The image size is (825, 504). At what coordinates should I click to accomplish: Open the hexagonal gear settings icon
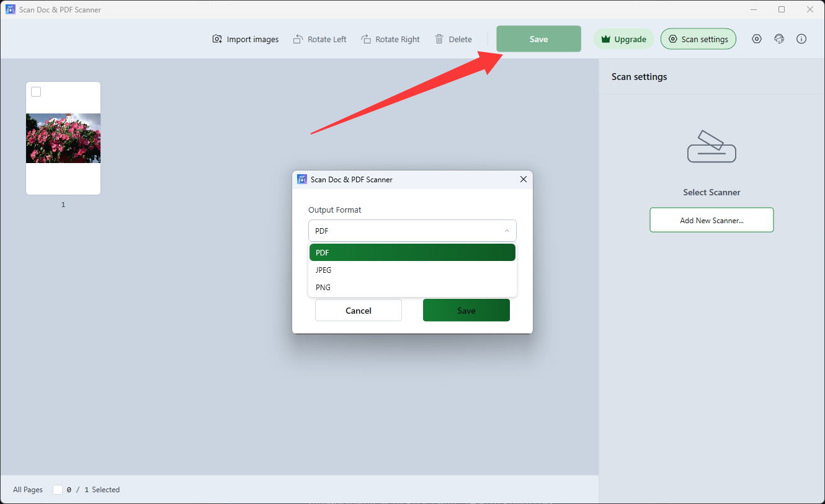click(757, 39)
